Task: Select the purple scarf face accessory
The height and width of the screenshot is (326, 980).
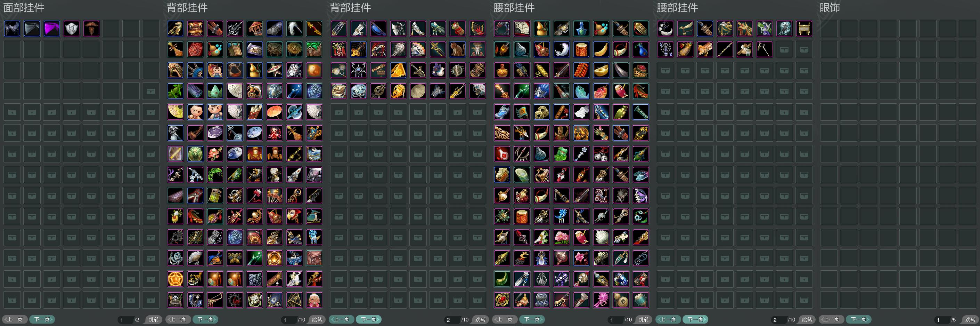Action: pos(52,29)
